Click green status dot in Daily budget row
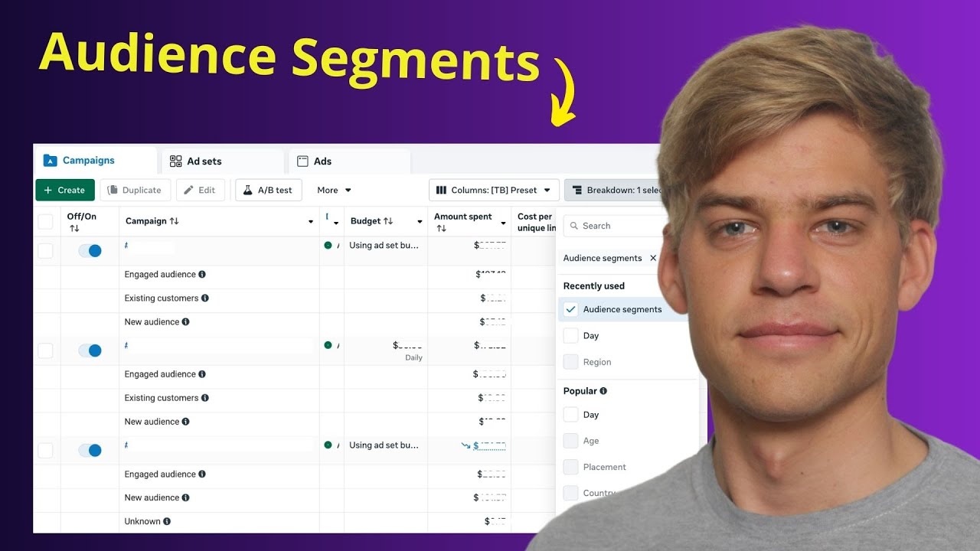The height and width of the screenshot is (551, 980). point(328,346)
